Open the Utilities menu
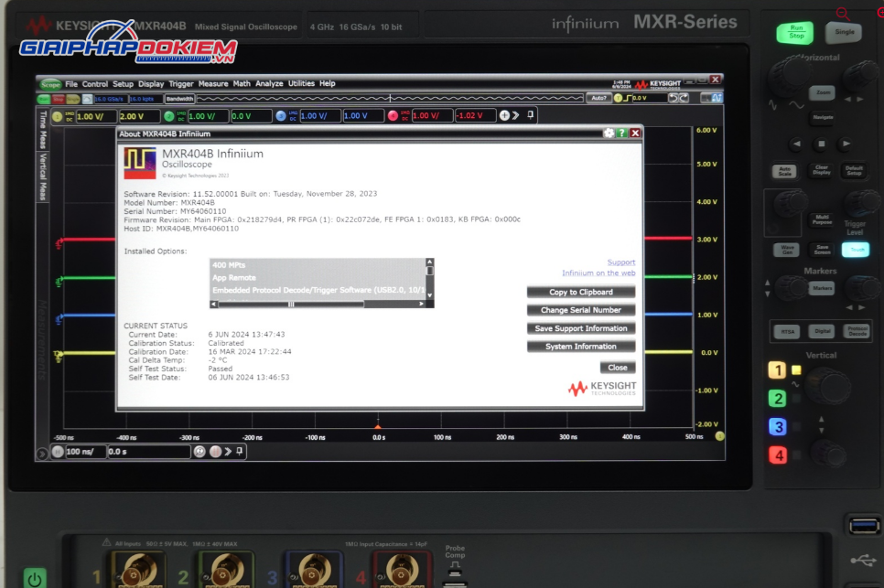 coord(301,83)
